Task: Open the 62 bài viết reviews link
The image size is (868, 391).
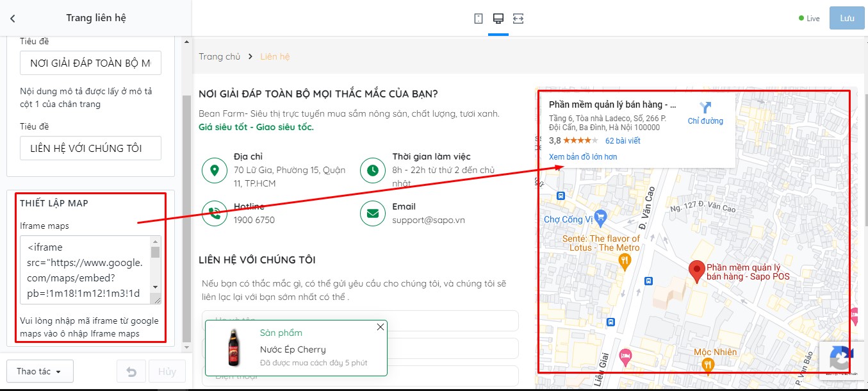Action: coord(623,140)
